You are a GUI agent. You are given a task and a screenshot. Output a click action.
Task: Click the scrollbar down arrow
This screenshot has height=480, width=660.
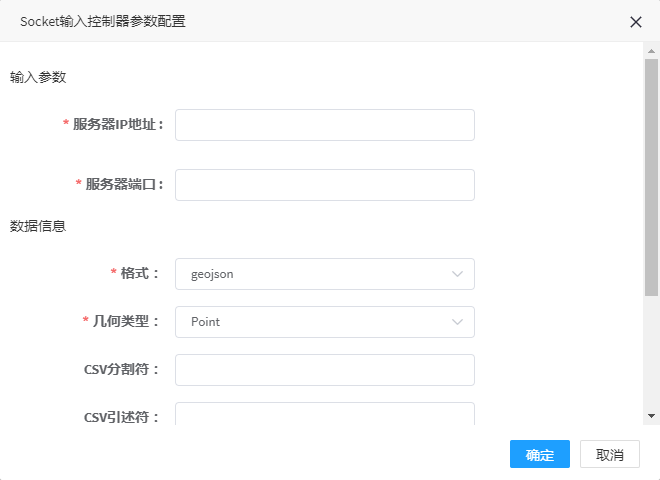click(x=651, y=416)
